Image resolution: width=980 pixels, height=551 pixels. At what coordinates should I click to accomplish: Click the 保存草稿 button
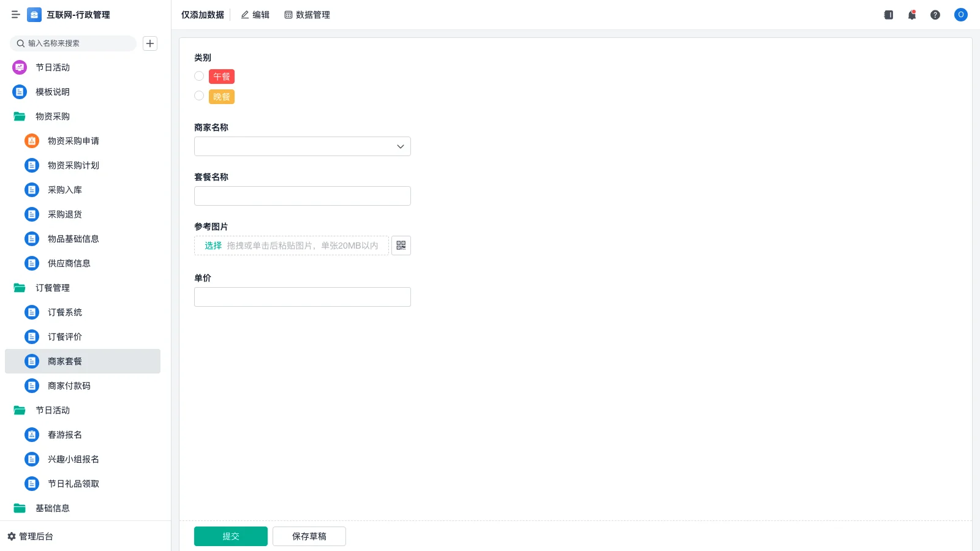coord(309,536)
